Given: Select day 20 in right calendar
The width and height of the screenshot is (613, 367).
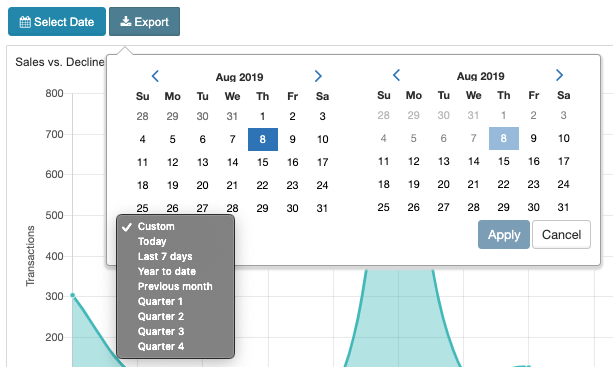Looking at the screenshot, I should coord(444,184).
